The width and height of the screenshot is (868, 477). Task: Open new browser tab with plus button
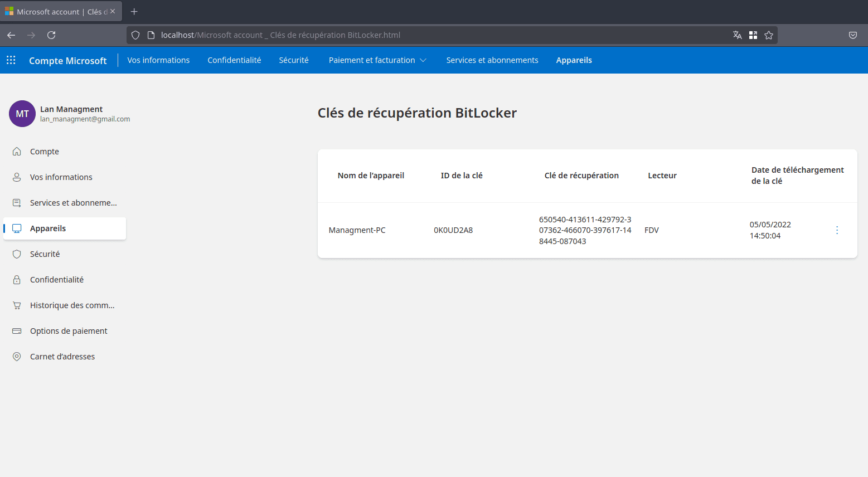coord(134,12)
